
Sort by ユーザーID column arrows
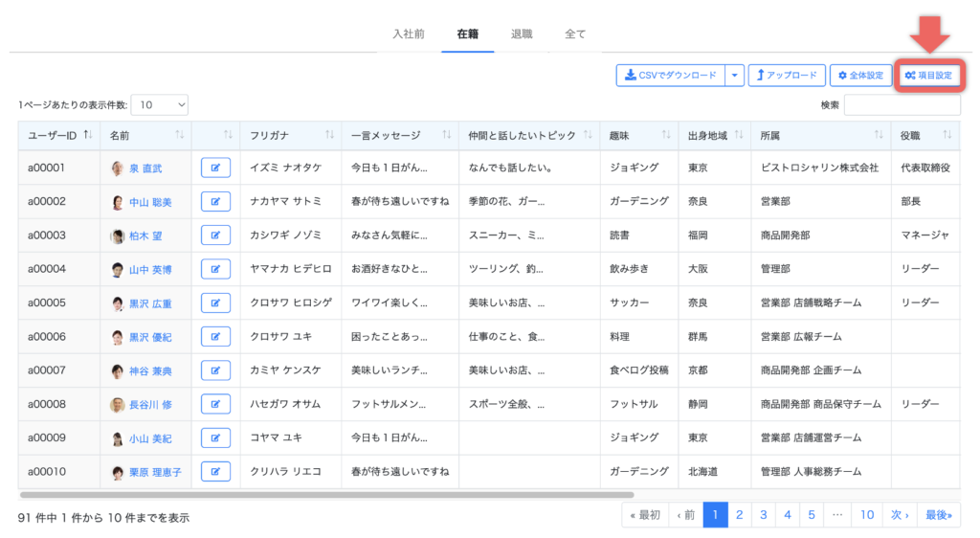coord(88,135)
